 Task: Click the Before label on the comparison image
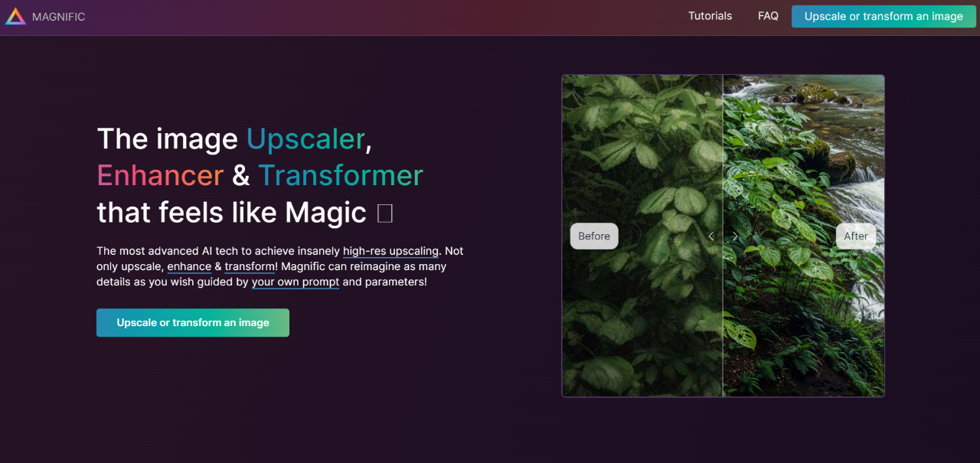tap(593, 236)
